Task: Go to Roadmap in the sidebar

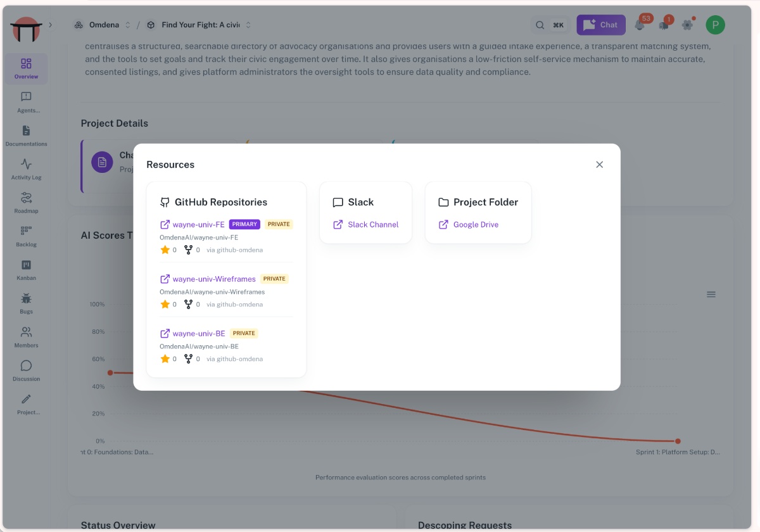Action: (26, 203)
